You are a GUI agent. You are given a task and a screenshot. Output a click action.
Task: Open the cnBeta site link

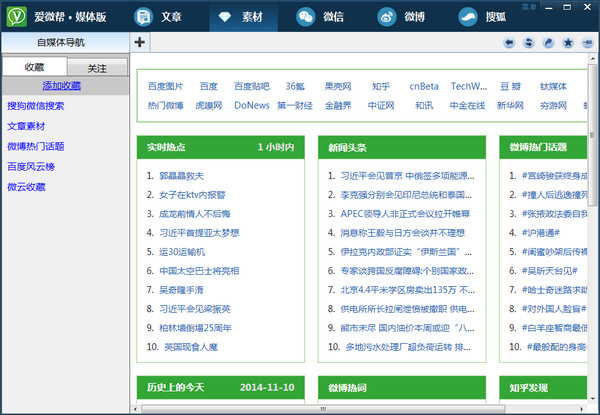[x=424, y=86]
